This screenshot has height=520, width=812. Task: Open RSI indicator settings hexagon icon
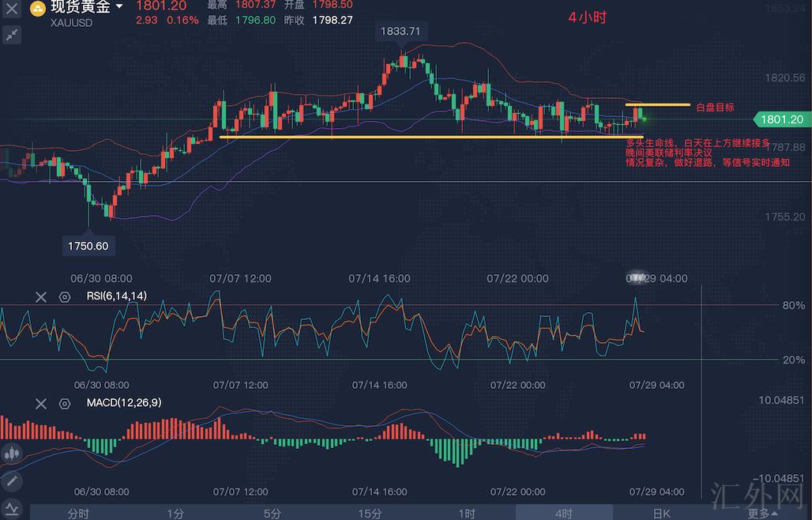(x=65, y=297)
